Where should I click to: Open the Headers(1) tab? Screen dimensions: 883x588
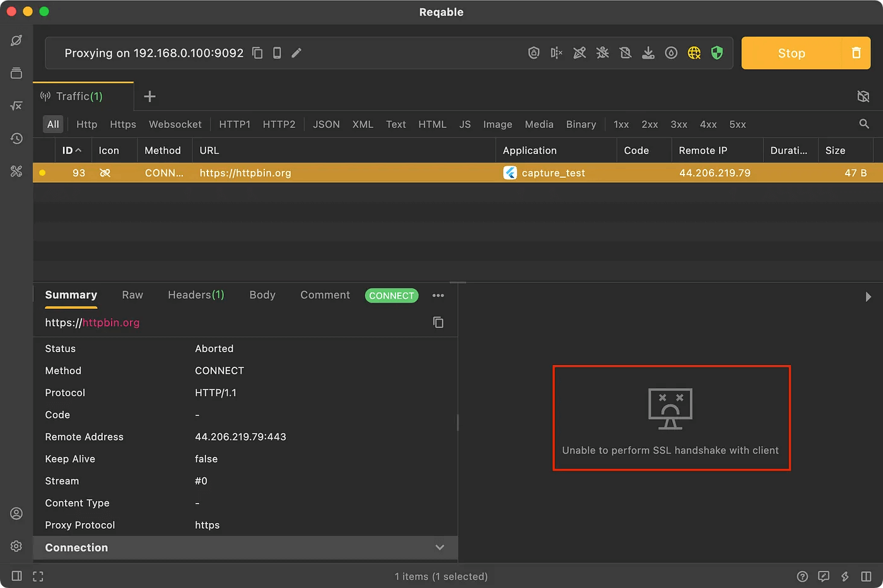196,295
